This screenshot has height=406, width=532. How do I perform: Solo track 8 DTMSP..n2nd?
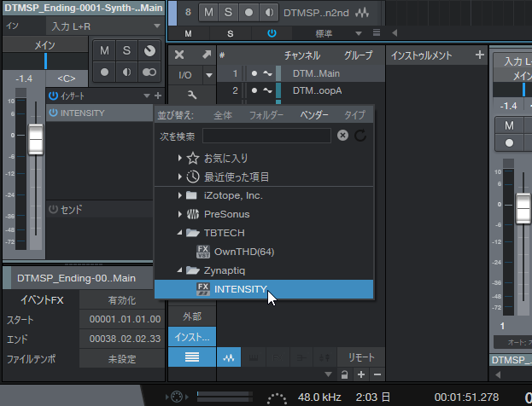[228, 13]
